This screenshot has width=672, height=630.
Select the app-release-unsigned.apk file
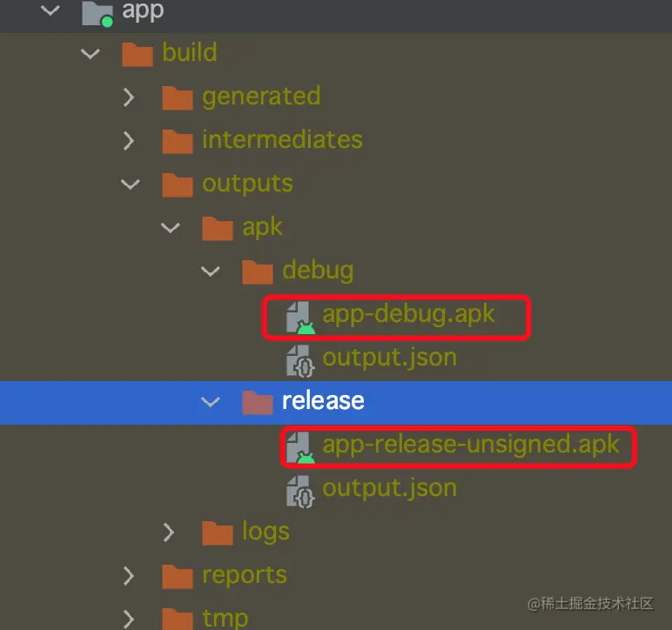coord(470,445)
